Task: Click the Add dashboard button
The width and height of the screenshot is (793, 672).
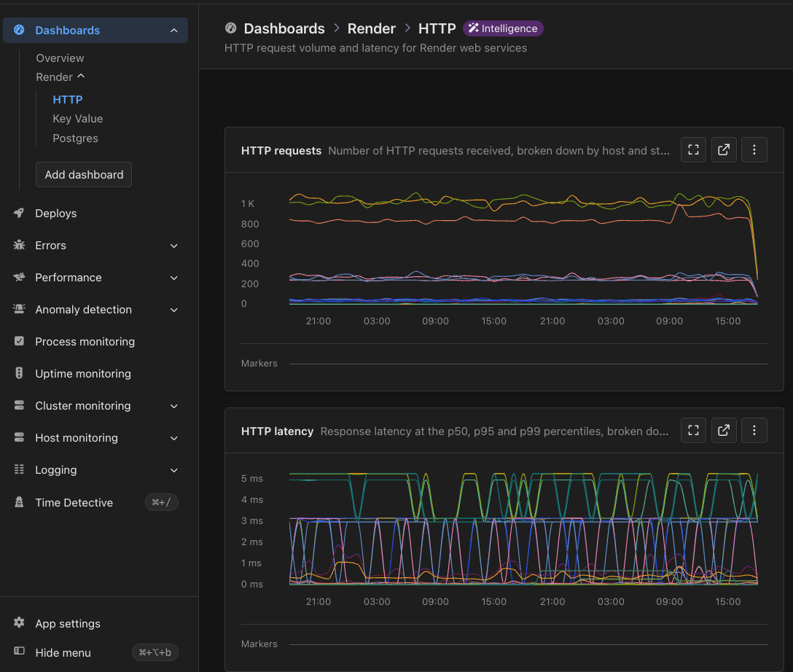Action: click(x=83, y=174)
